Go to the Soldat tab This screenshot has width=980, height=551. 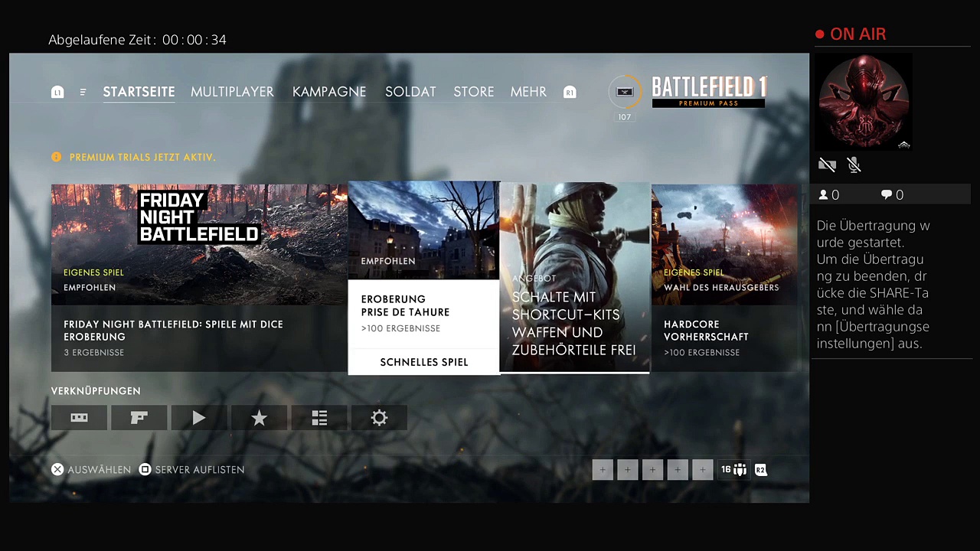click(410, 92)
